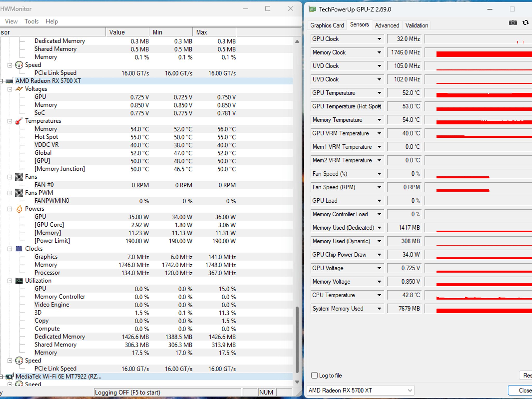Open the GPU Chip Power Draw dropdown
This screenshot has width=532, height=399.
click(379, 255)
